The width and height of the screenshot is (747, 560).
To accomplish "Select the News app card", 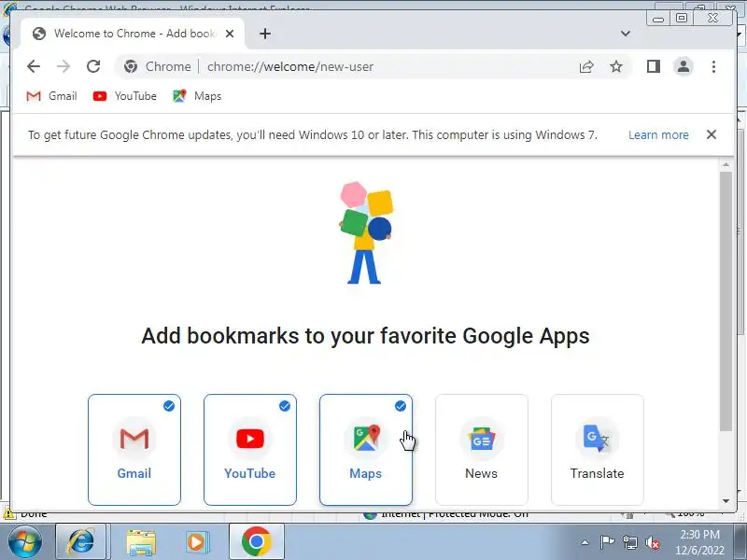I will click(x=482, y=450).
